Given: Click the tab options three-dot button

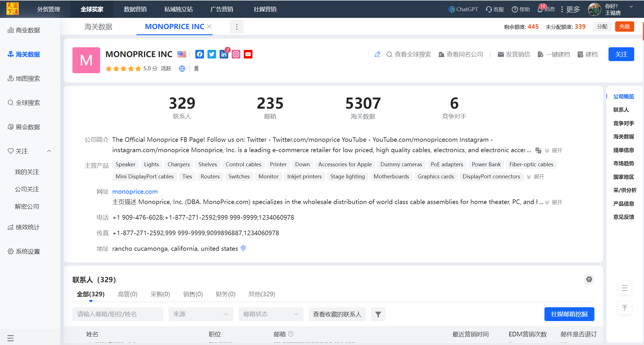Looking at the screenshot, I should point(237,27).
